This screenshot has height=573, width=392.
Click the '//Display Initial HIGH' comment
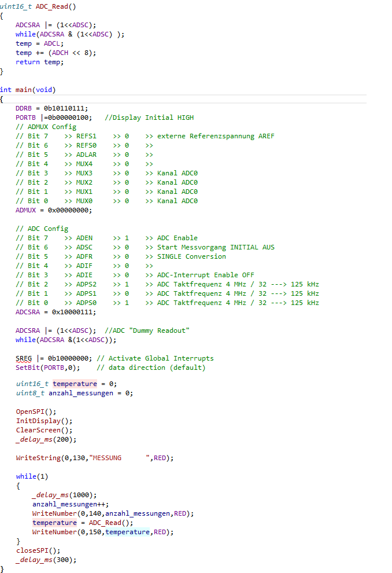click(x=149, y=117)
